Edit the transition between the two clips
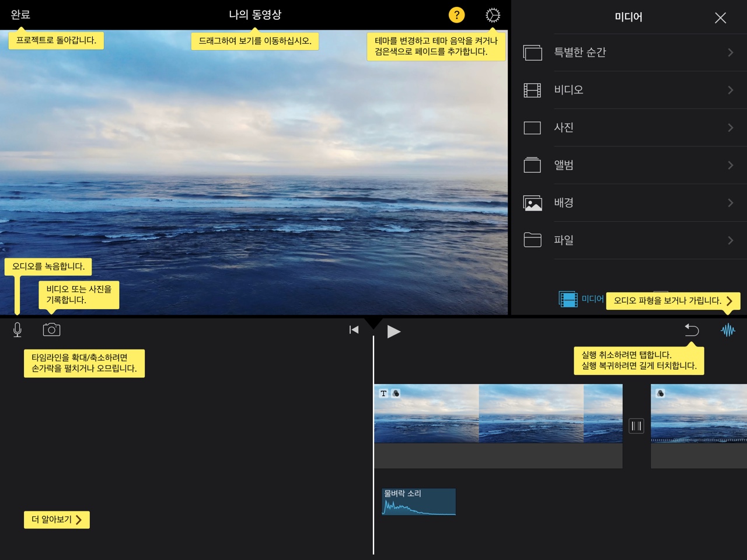This screenshot has width=747, height=560. click(637, 426)
